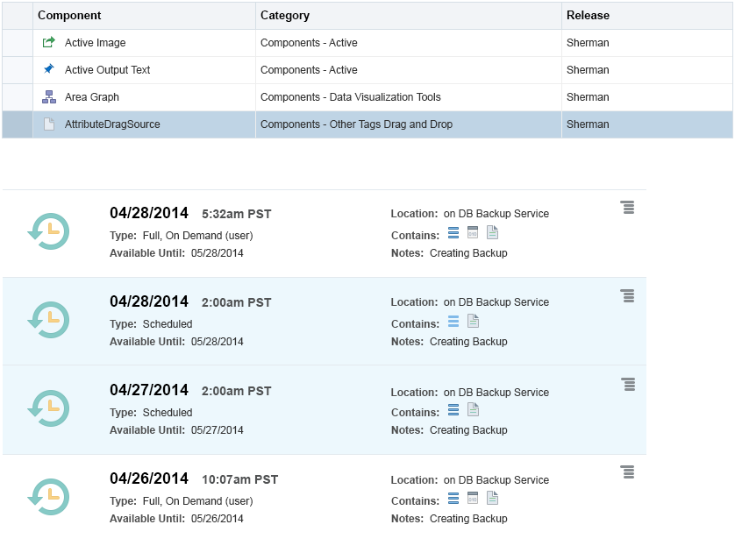The image size is (735, 560).
Task: Select the Area Graph row selector cell
Action: pyautogui.click(x=18, y=97)
